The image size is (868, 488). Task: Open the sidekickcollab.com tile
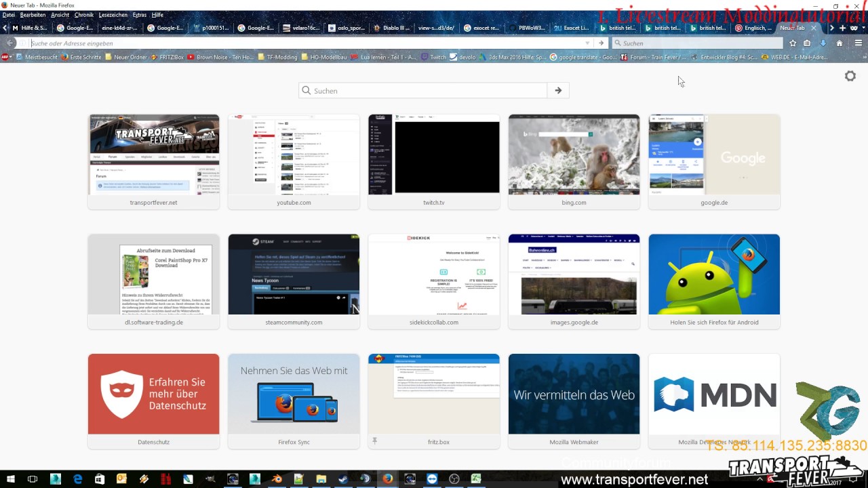[434, 281]
